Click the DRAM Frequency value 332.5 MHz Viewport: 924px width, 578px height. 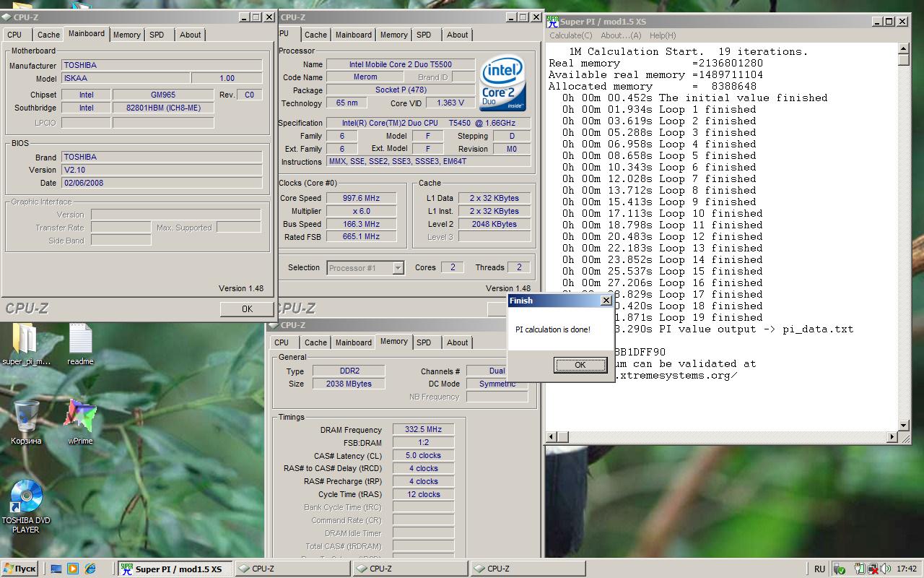click(x=423, y=429)
